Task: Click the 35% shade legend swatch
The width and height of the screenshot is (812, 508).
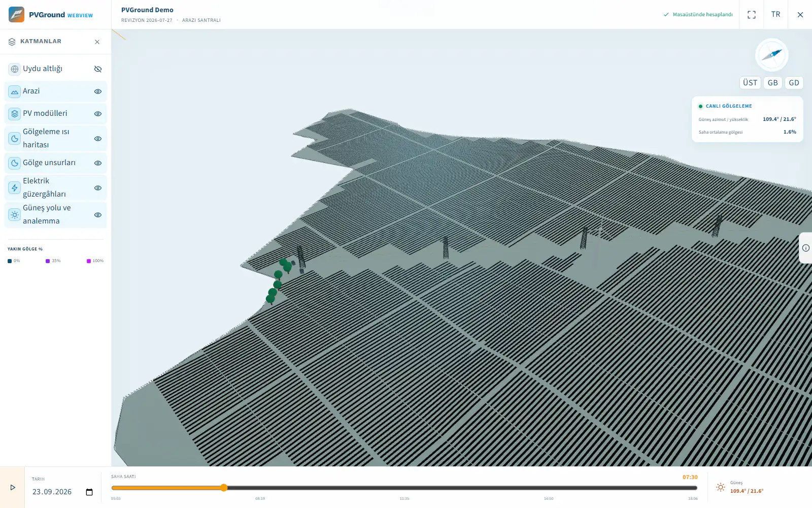Action: coord(48,261)
